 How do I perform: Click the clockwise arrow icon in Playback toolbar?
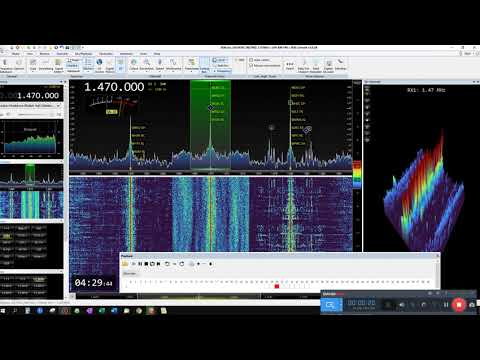pyautogui.click(x=182, y=264)
